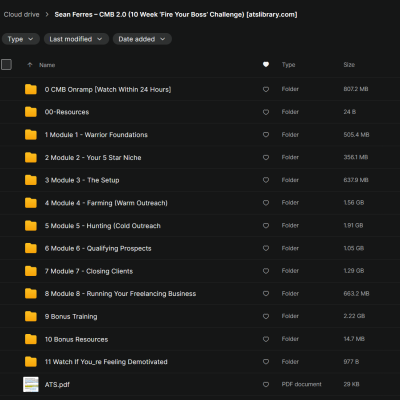Favourite the 9 Bonus Training folder
This screenshot has width=400, height=400.
coord(266,316)
